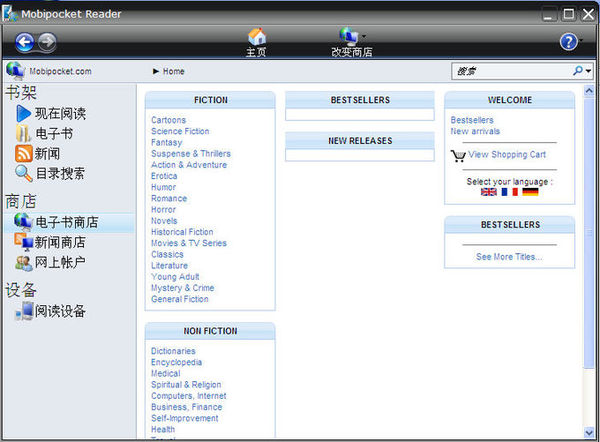Open 新闻 news section

tap(47, 153)
